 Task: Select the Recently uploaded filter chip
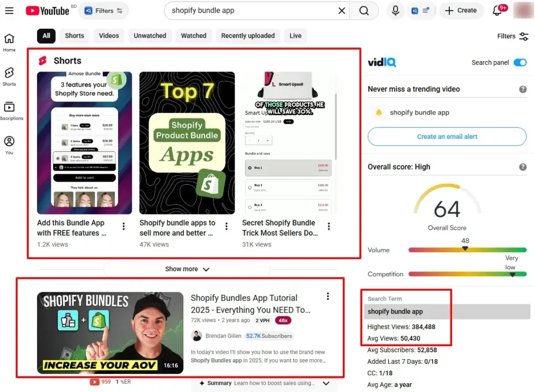coord(248,35)
